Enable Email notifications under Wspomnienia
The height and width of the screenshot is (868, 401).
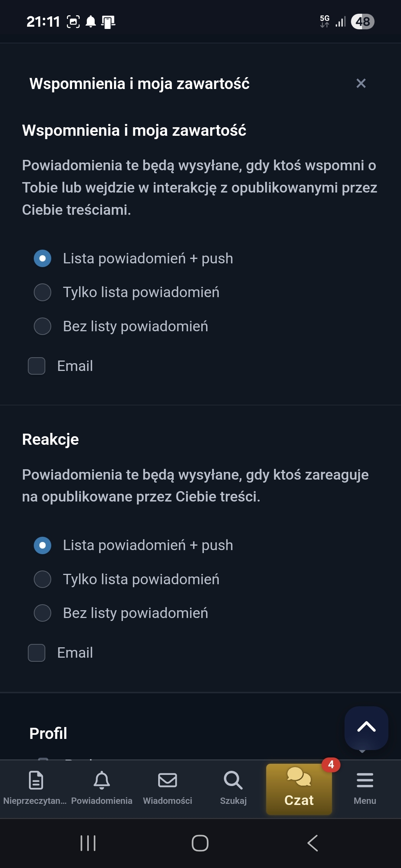36,366
